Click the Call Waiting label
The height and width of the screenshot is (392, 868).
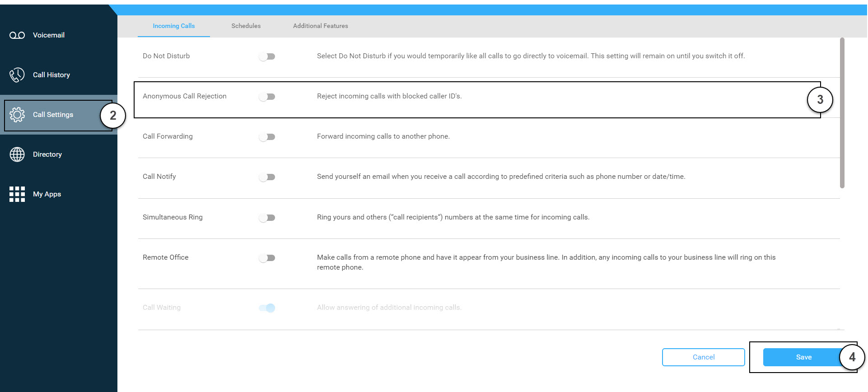[x=162, y=308]
